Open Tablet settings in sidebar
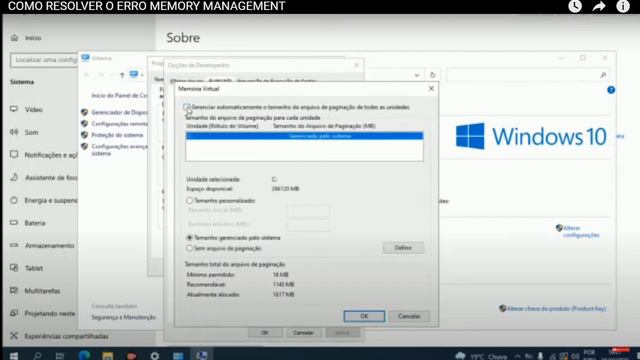The height and width of the screenshot is (360, 640). (27, 268)
